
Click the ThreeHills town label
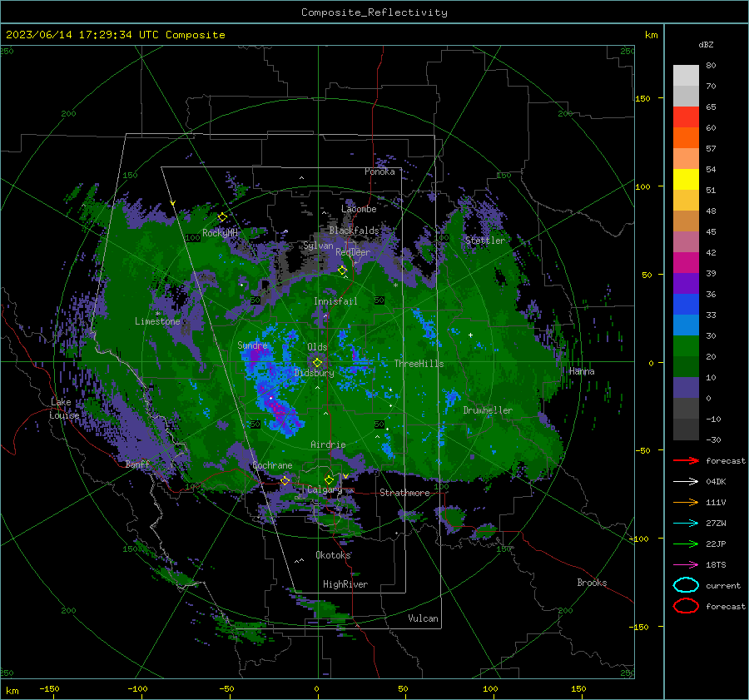click(419, 364)
